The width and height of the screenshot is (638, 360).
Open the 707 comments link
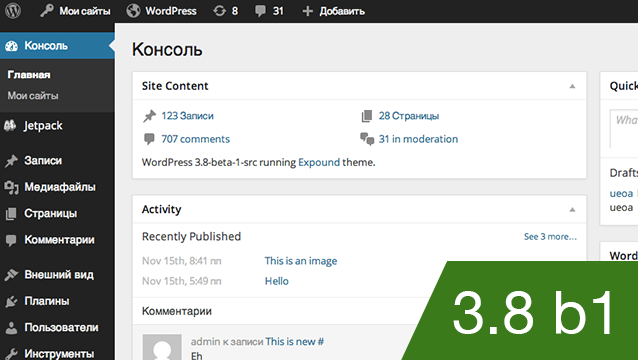click(196, 139)
